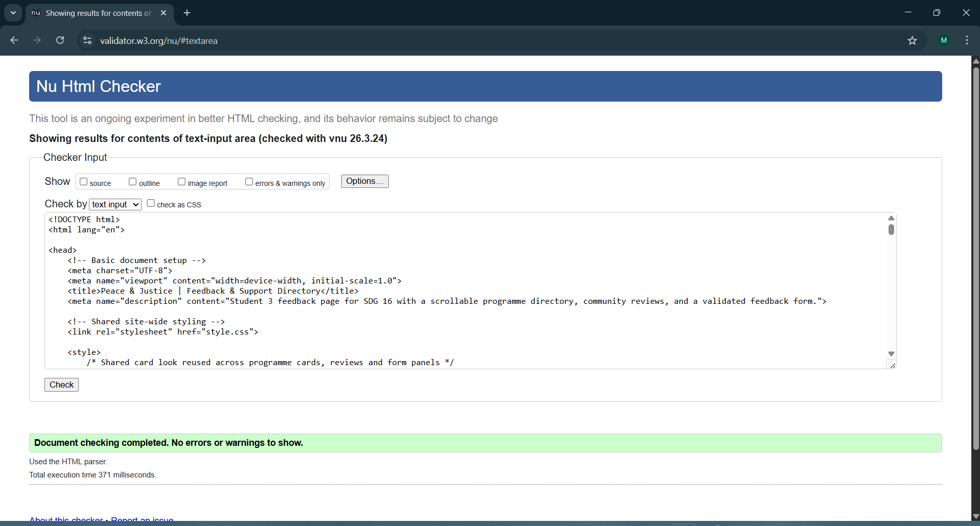Viewport: 980px width, 526px height.
Task: Click the Check button
Action: tap(61, 385)
